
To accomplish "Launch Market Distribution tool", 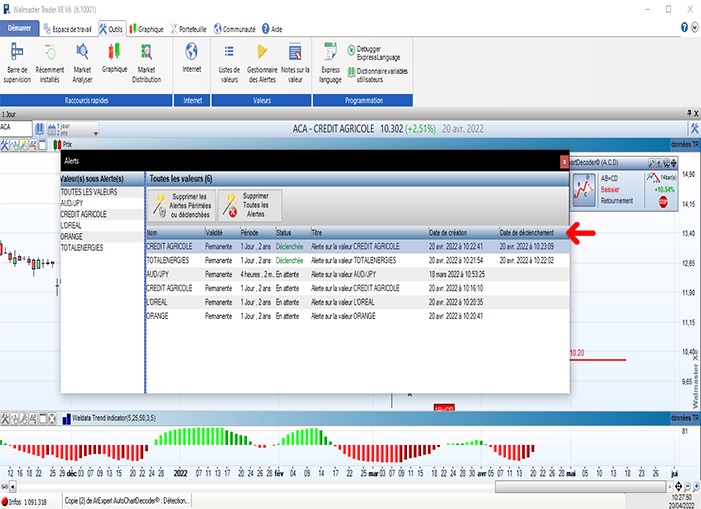I will click(147, 63).
